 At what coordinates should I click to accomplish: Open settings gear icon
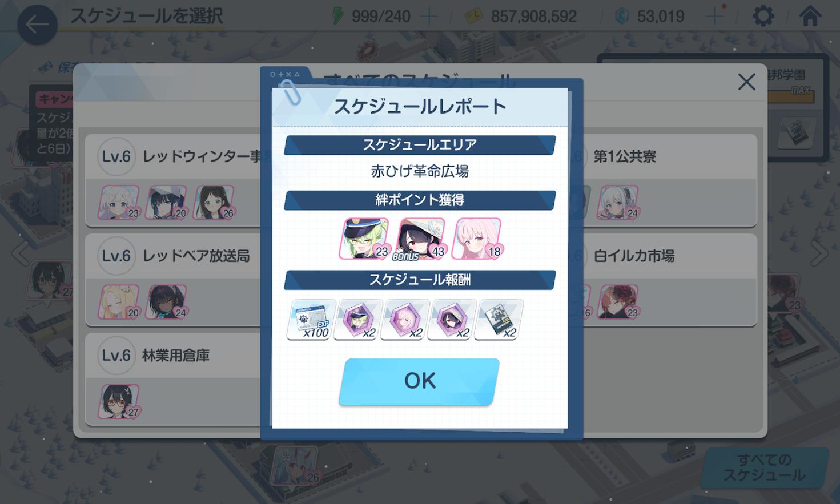(763, 16)
